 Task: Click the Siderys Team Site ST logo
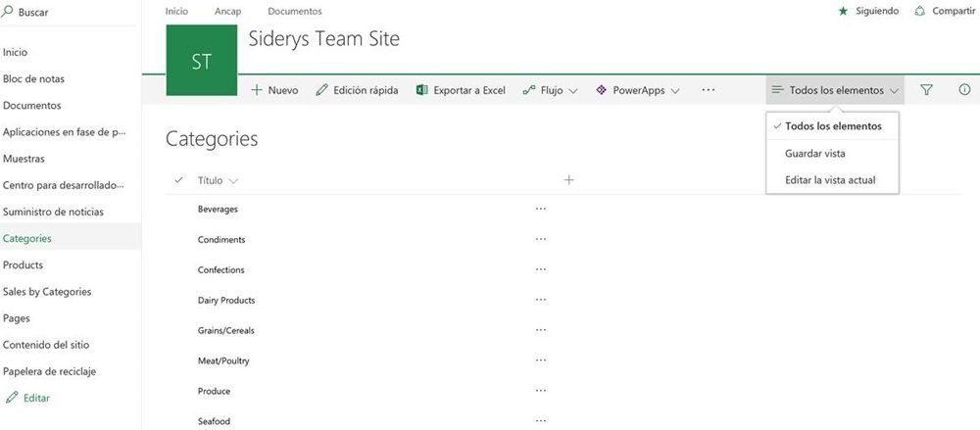coord(201,60)
